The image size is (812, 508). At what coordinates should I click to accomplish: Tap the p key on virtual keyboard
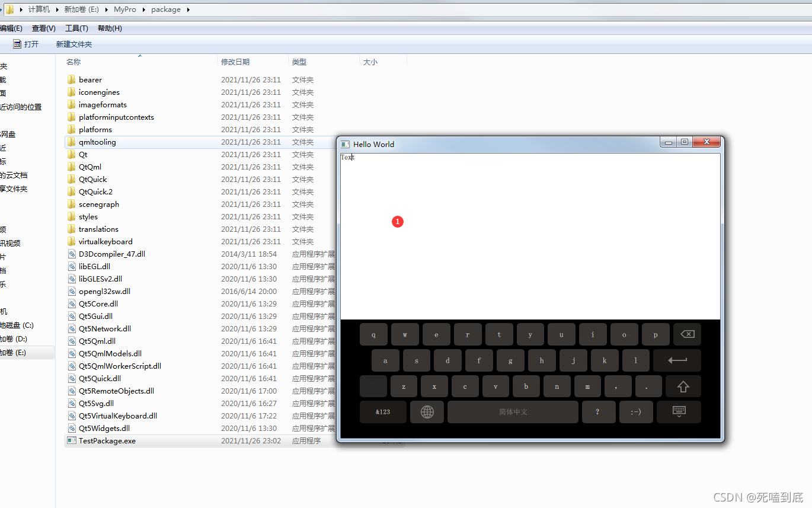coord(656,334)
